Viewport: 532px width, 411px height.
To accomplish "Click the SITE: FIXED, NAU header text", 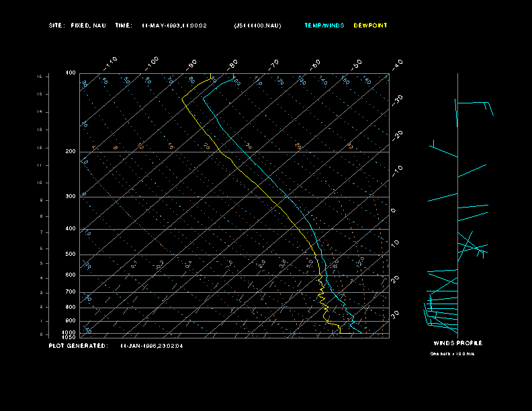I will point(77,26).
